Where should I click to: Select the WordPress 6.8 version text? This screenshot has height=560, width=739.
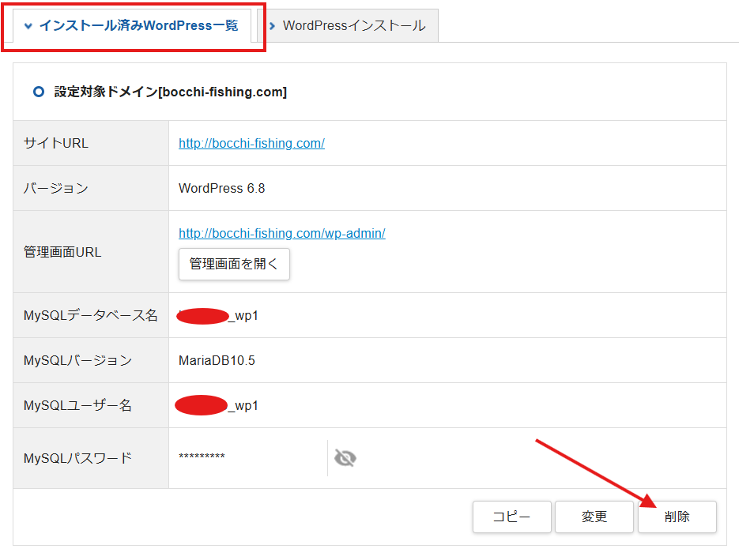tap(221, 188)
